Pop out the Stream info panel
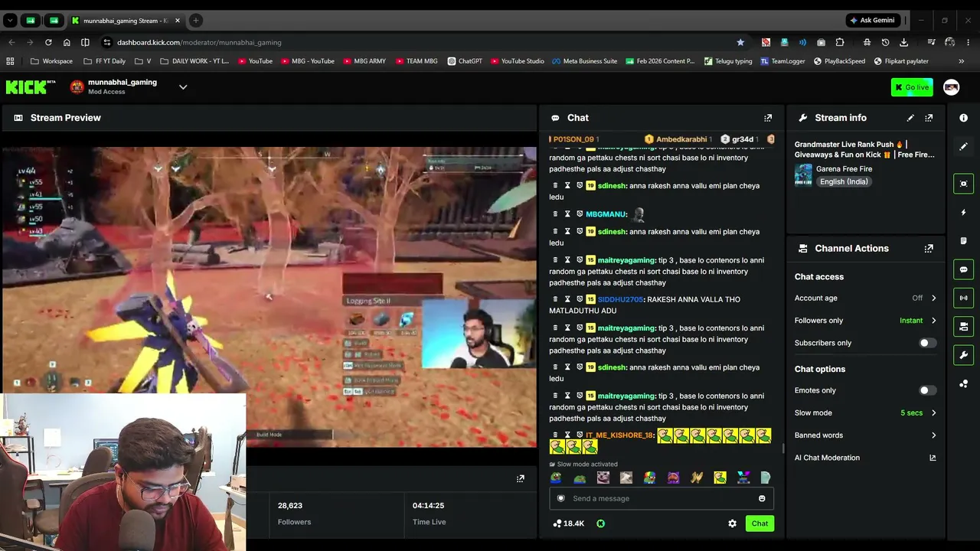980x551 pixels. (929, 118)
